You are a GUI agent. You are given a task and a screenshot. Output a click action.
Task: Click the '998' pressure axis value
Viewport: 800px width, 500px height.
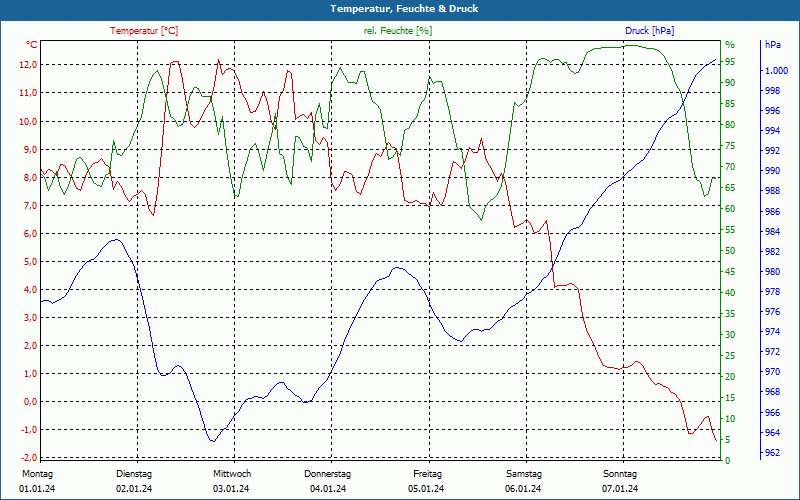[x=770, y=91]
